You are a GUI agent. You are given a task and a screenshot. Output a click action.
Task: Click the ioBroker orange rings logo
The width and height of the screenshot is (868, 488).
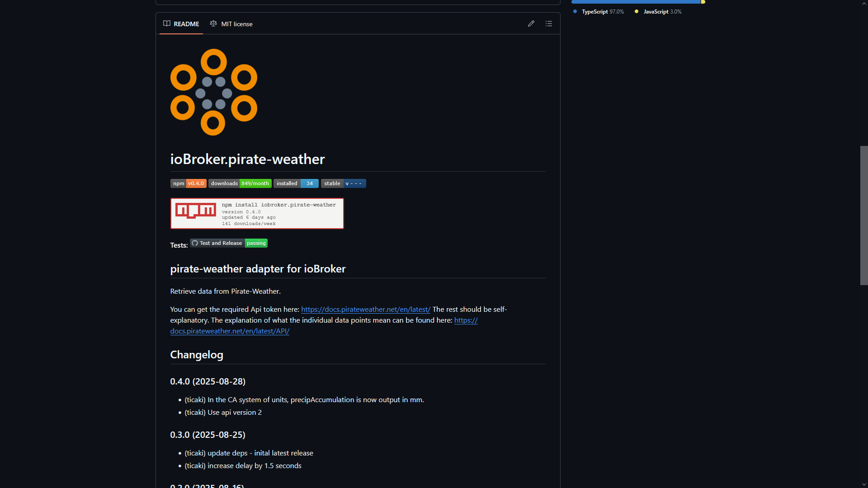tap(213, 92)
